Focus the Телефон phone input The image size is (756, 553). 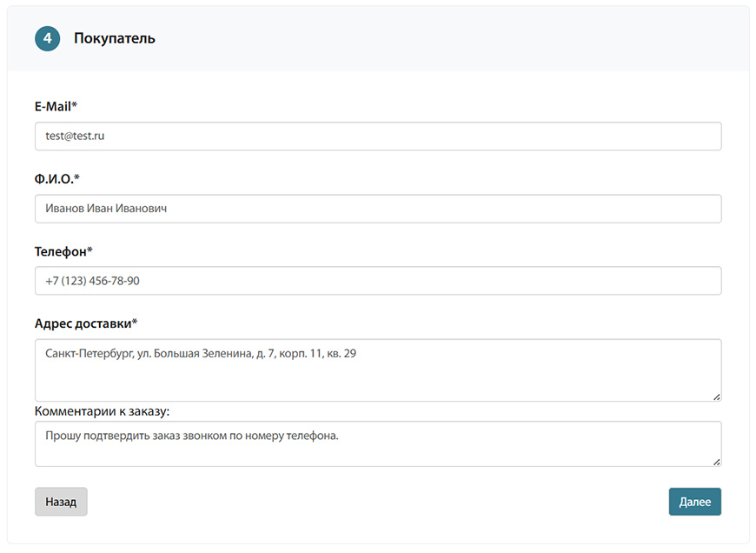click(378, 280)
